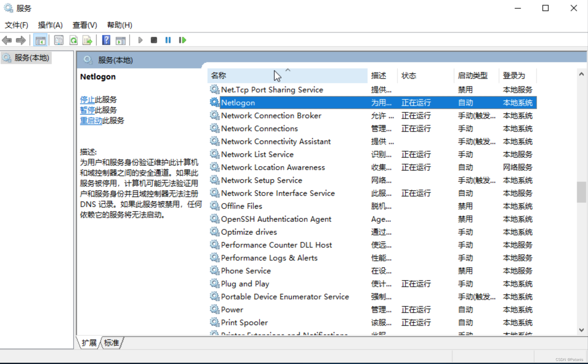Viewport: 588px width, 364px height.
Task: Switch to the 标准 tab
Action: click(111, 342)
